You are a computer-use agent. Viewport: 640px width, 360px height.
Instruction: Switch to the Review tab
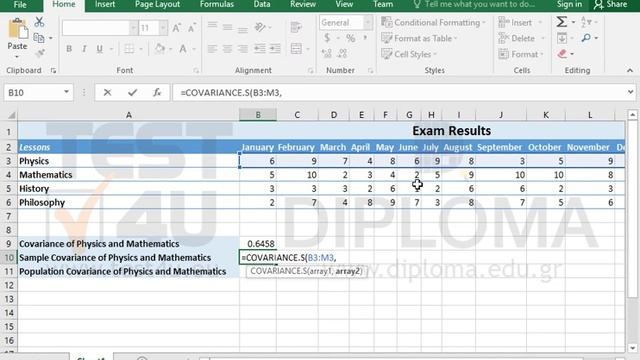point(302,4)
